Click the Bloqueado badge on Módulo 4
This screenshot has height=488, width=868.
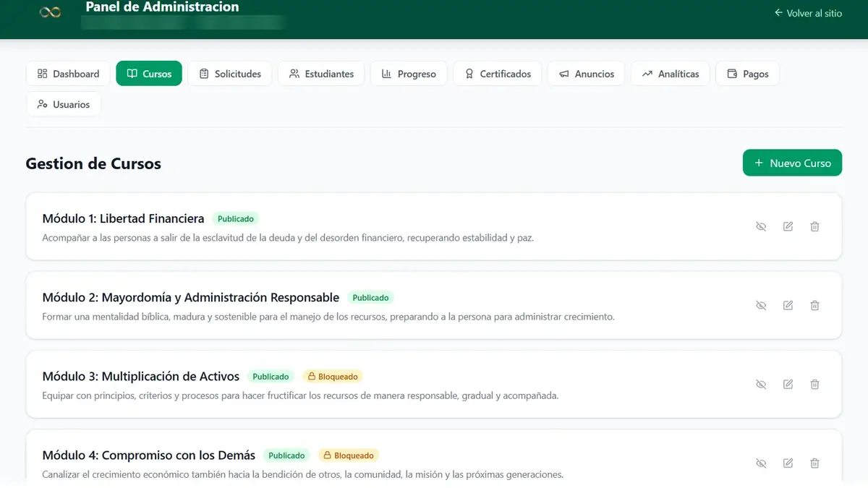click(348, 455)
